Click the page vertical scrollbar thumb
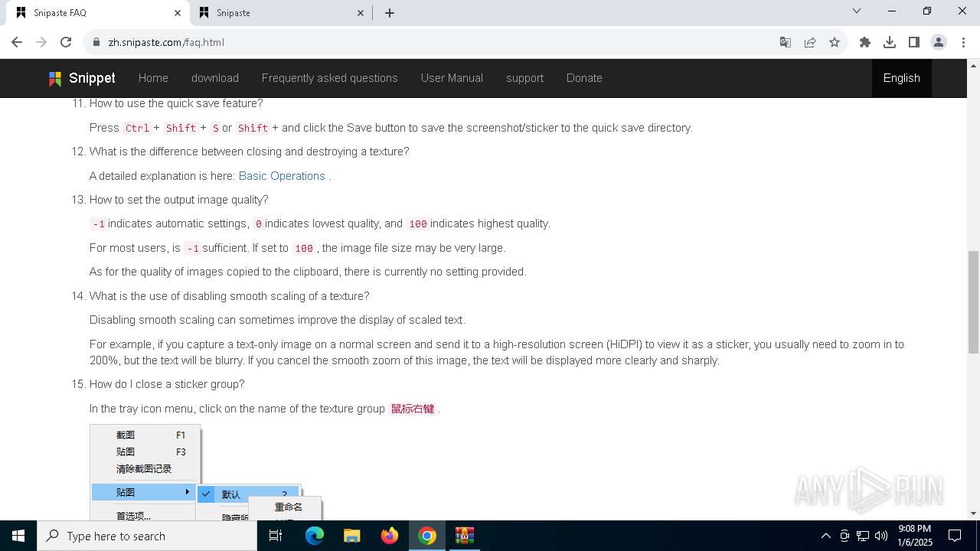 pyautogui.click(x=973, y=301)
